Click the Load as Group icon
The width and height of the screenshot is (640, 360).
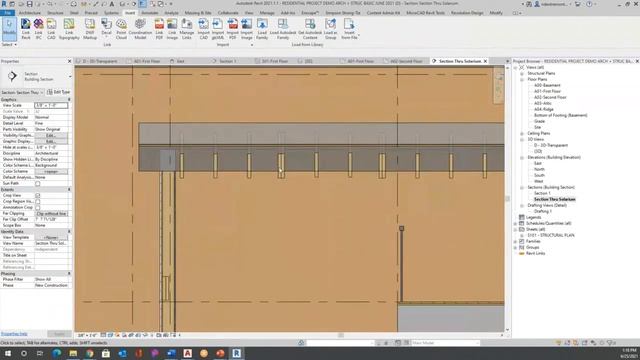pos(330,24)
